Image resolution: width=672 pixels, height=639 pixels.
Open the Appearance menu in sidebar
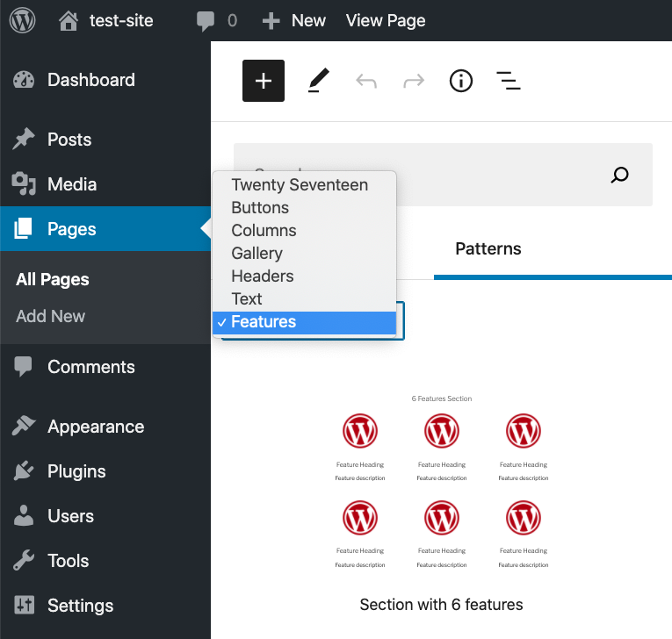[96, 427]
